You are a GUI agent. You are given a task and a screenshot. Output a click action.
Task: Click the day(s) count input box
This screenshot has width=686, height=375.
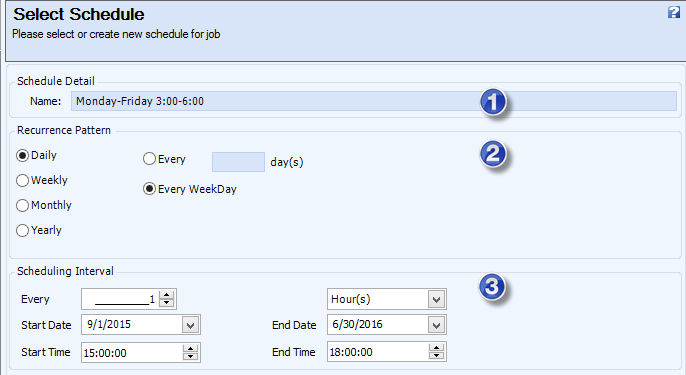(x=238, y=162)
